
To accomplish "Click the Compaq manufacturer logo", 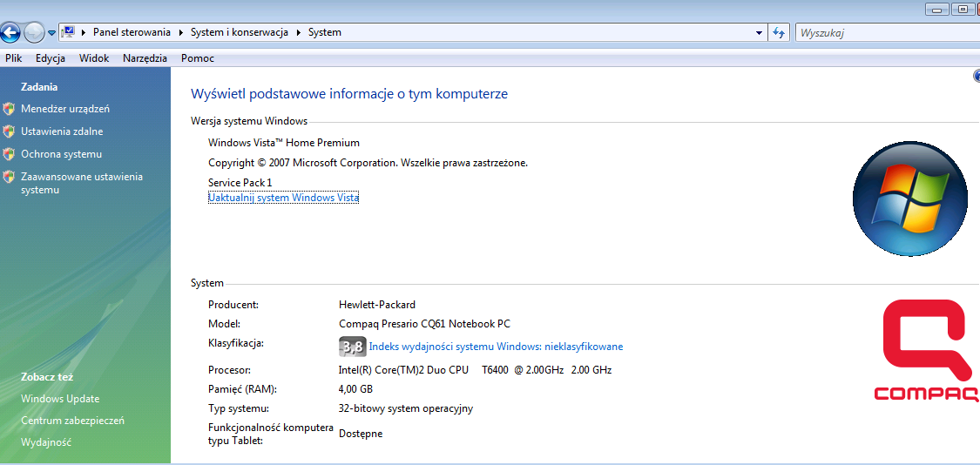I will coord(928,350).
